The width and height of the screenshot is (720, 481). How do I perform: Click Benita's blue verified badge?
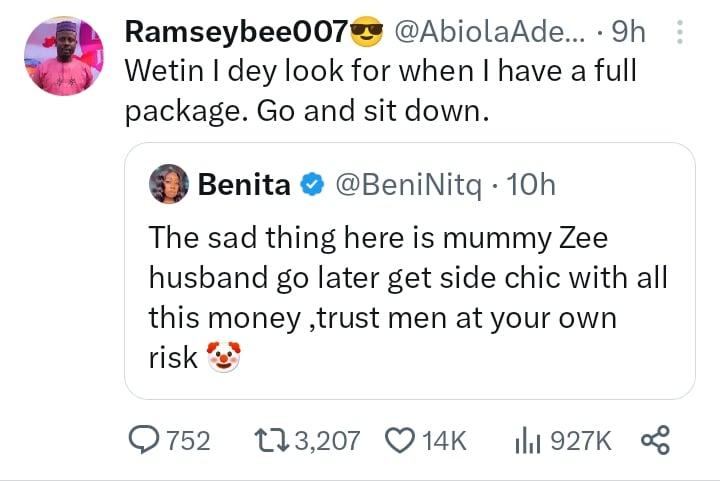tap(312, 185)
